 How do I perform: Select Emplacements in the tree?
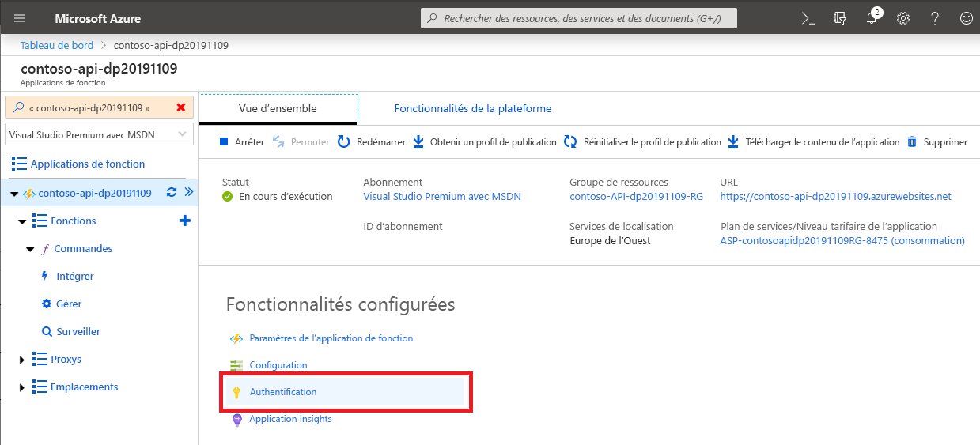pos(84,387)
